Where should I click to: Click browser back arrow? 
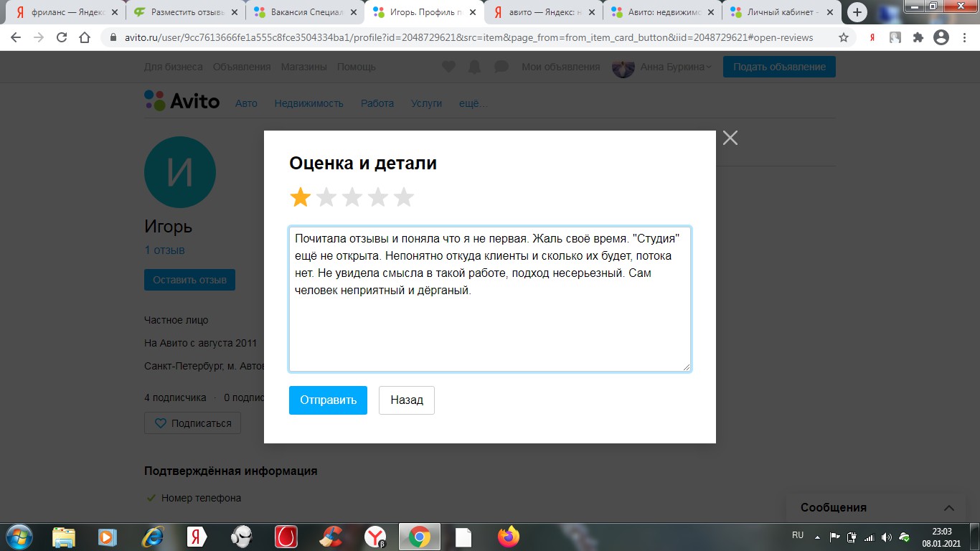tap(16, 37)
